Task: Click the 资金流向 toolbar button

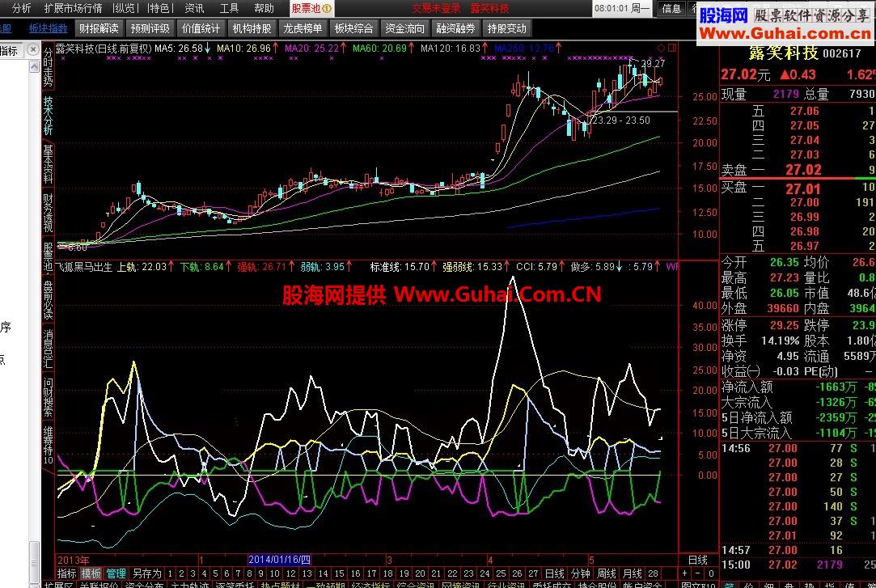Action: (404, 28)
